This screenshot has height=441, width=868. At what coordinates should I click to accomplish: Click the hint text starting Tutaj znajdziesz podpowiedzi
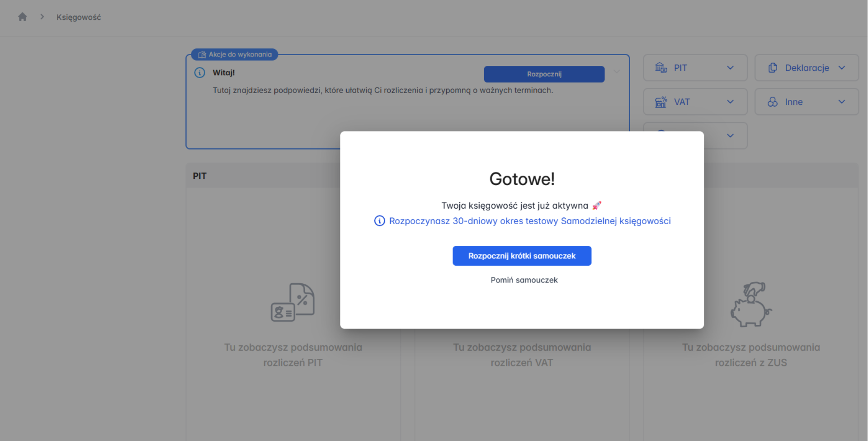click(x=383, y=90)
